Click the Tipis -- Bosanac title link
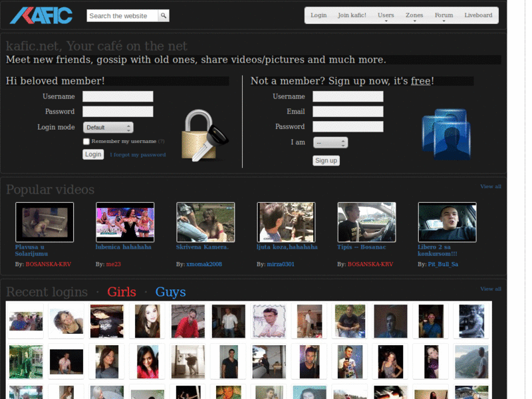 point(362,247)
